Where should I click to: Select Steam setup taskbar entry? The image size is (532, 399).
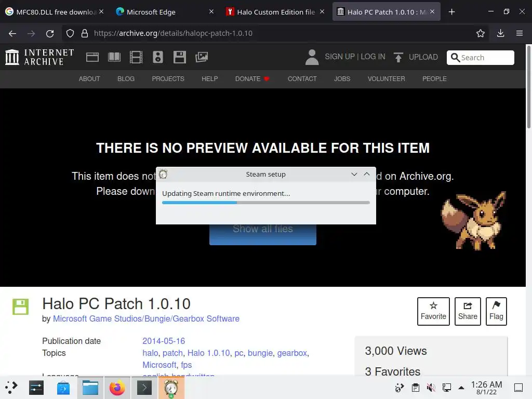click(x=171, y=388)
